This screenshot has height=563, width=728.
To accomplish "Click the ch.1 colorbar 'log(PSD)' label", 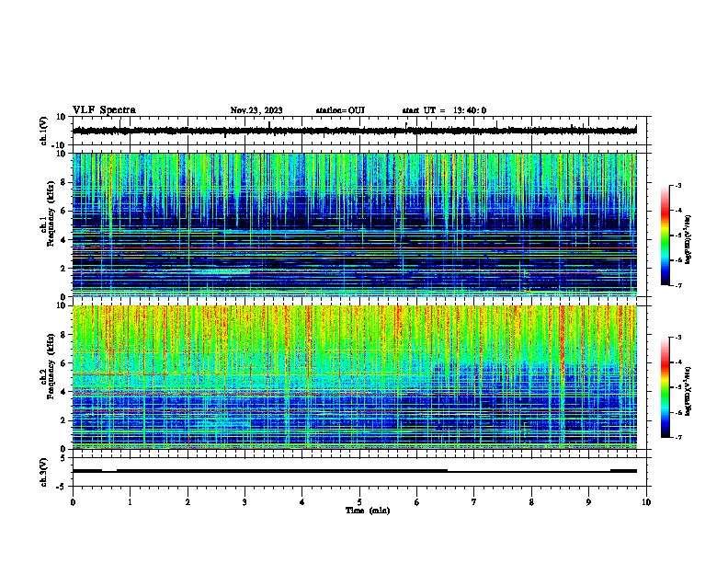I will pos(688,239).
